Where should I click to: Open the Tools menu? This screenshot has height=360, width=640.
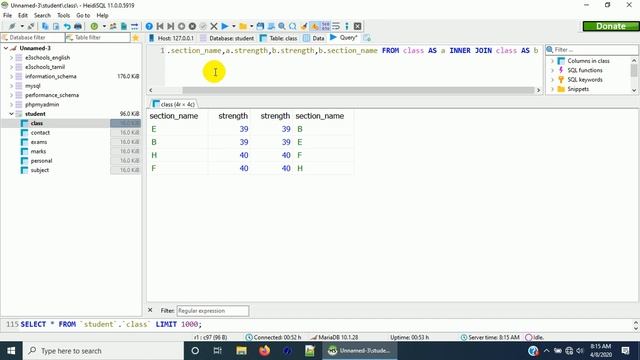pyautogui.click(x=63, y=15)
